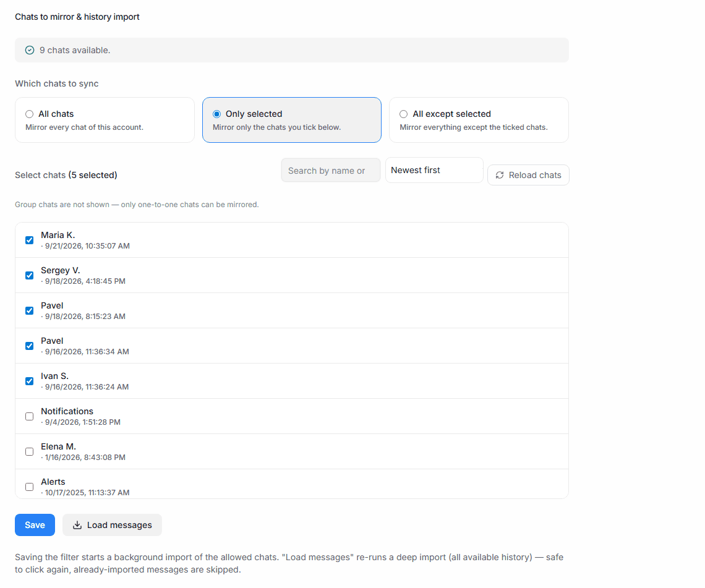This screenshot has width=705, height=588.
Task: Save the chat filter settings
Action: (x=35, y=525)
